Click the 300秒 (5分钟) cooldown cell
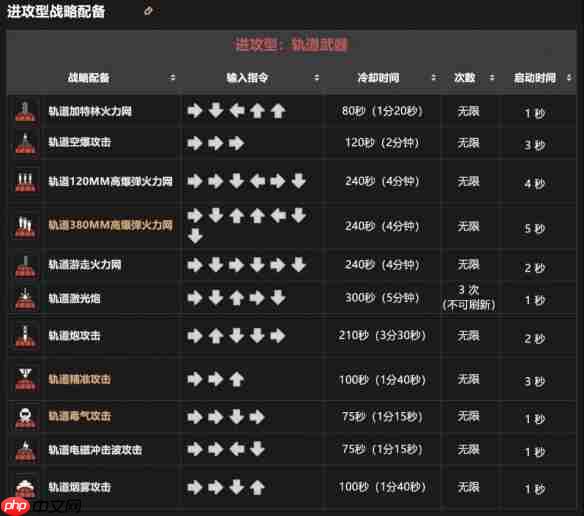584x516 pixels. click(383, 298)
